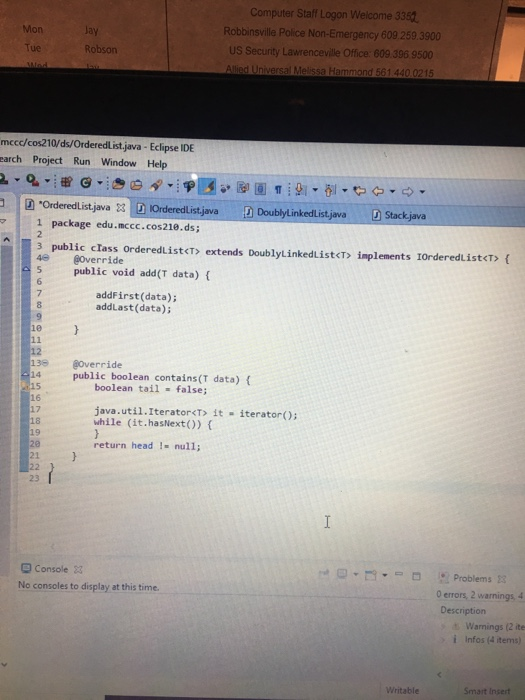Expand the Warnings (2 items) row

[444, 626]
